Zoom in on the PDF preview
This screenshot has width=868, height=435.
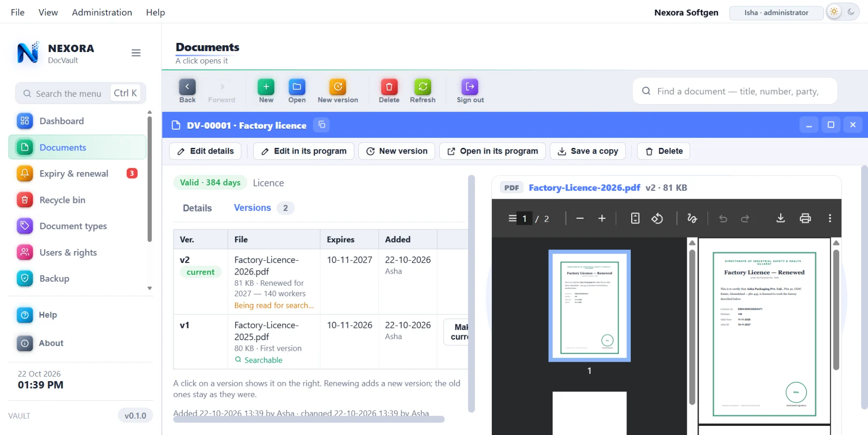tap(602, 218)
